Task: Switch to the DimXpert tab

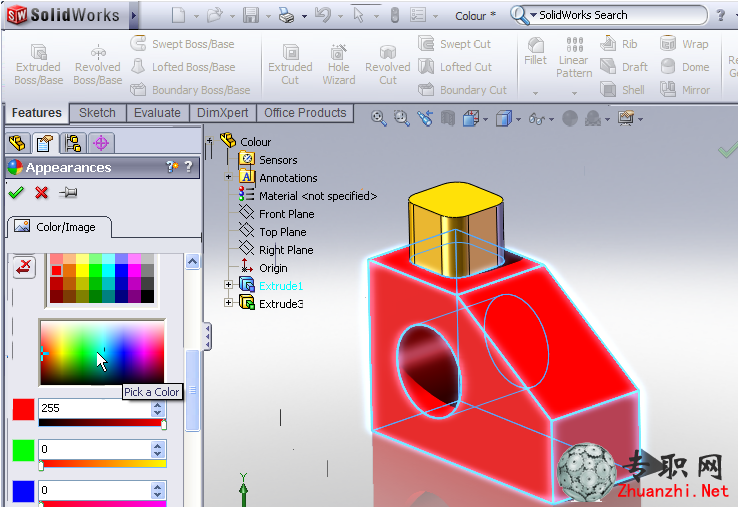Action: tap(223, 113)
